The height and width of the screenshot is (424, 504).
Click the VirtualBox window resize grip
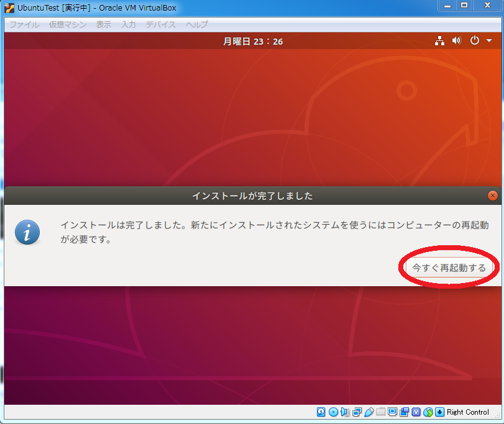[498, 415]
